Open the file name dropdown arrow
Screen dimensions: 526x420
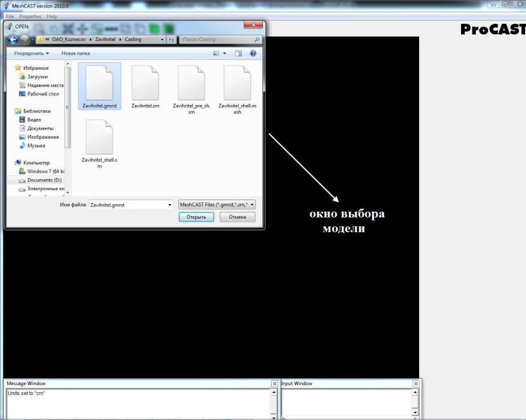170,205
